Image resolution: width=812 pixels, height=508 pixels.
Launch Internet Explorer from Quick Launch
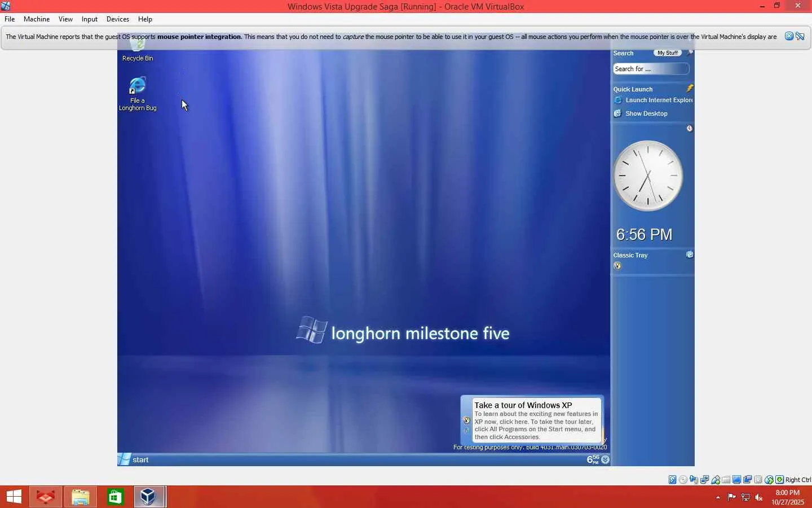[653, 100]
